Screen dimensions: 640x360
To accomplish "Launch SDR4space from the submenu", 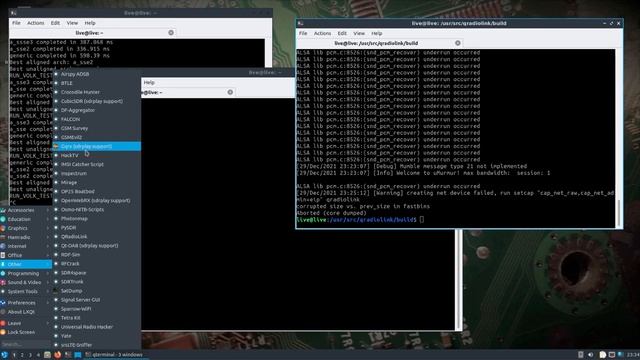I will pos(96,273).
